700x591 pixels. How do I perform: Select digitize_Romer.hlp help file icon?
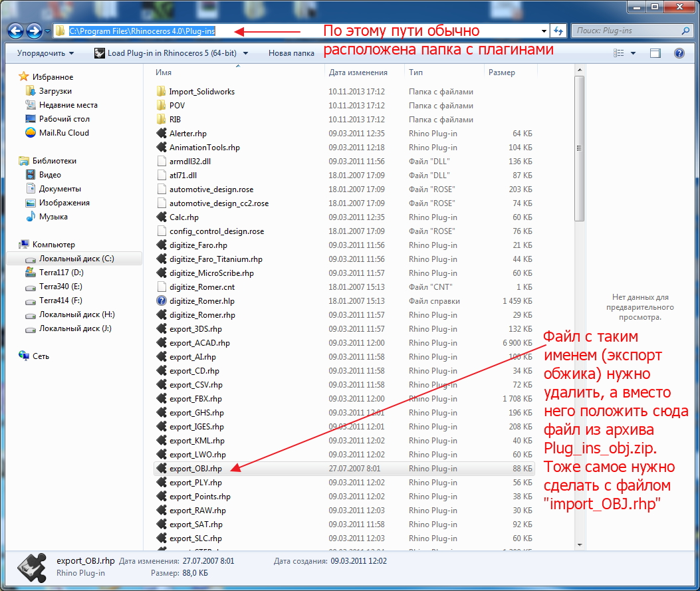point(162,301)
